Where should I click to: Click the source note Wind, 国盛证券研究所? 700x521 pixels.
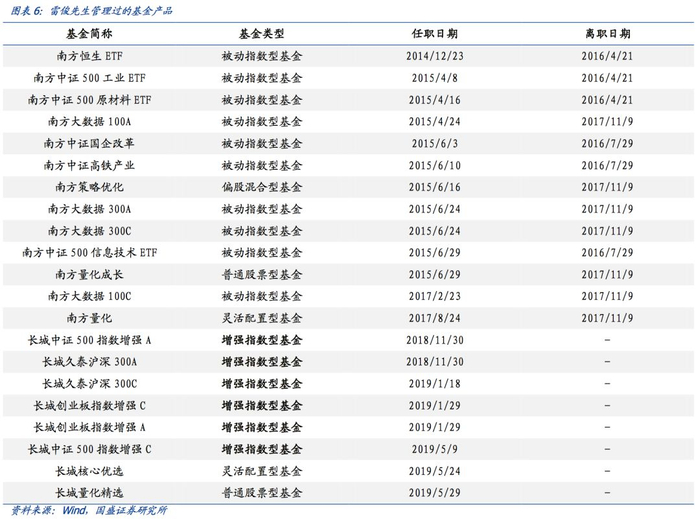click(x=114, y=510)
